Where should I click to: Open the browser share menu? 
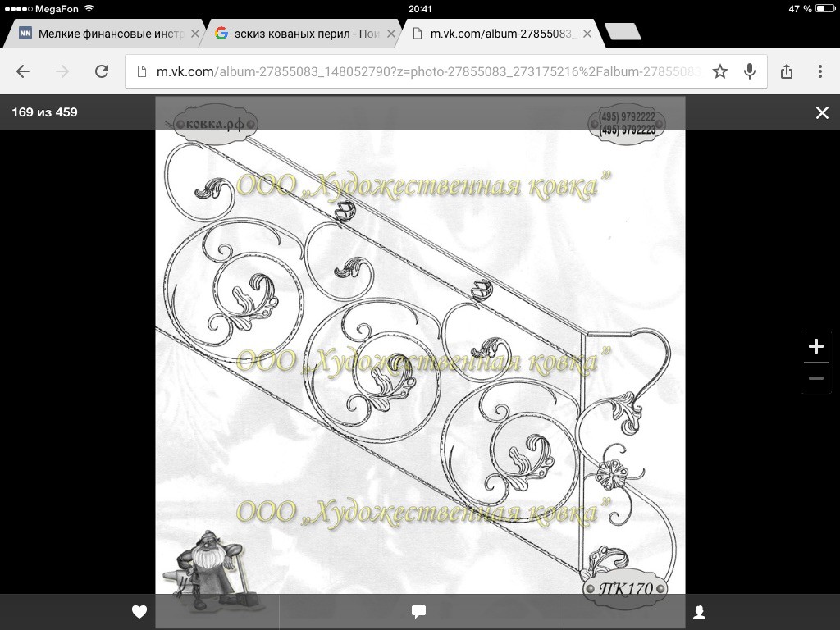tap(787, 71)
